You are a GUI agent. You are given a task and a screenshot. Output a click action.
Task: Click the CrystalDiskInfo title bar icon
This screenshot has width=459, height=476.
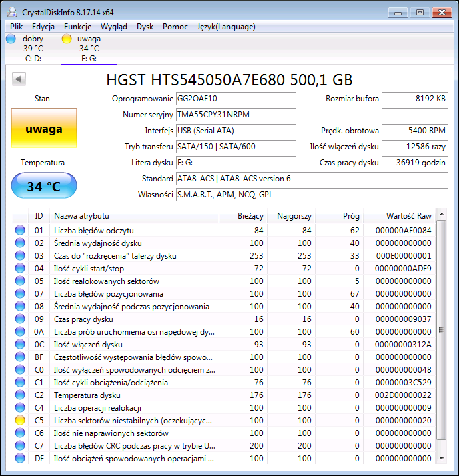tap(12, 12)
